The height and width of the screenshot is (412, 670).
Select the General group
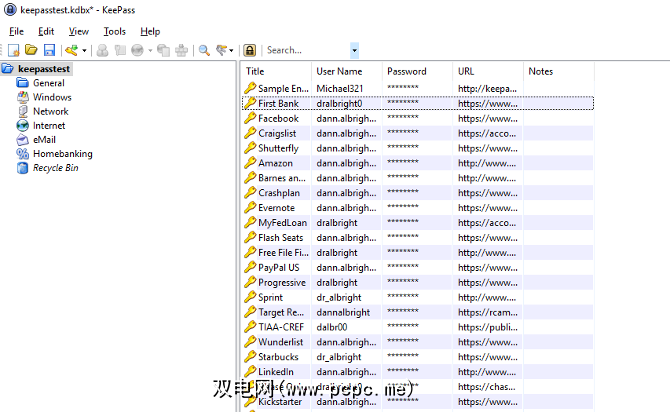click(49, 83)
